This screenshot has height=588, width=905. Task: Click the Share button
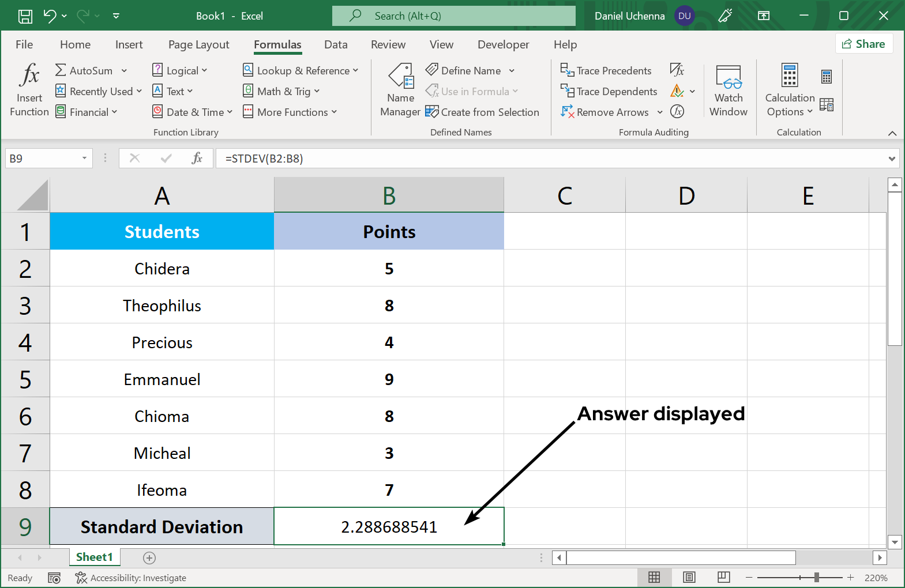pyautogui.click(x=863, y=44)
